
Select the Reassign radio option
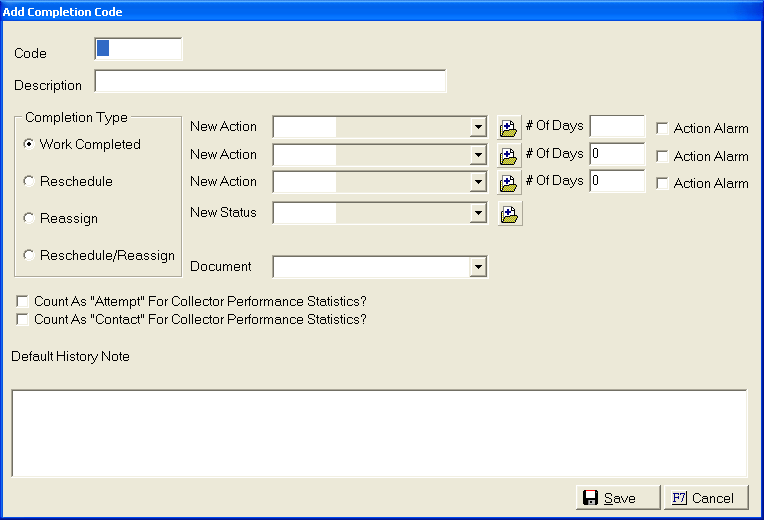pos(29,219)
